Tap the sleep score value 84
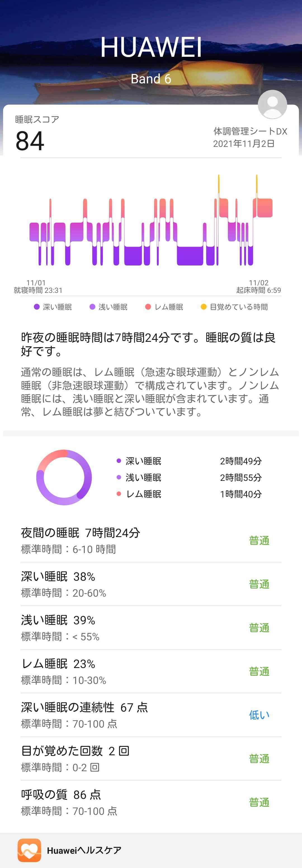 click(x=30, y=140)
